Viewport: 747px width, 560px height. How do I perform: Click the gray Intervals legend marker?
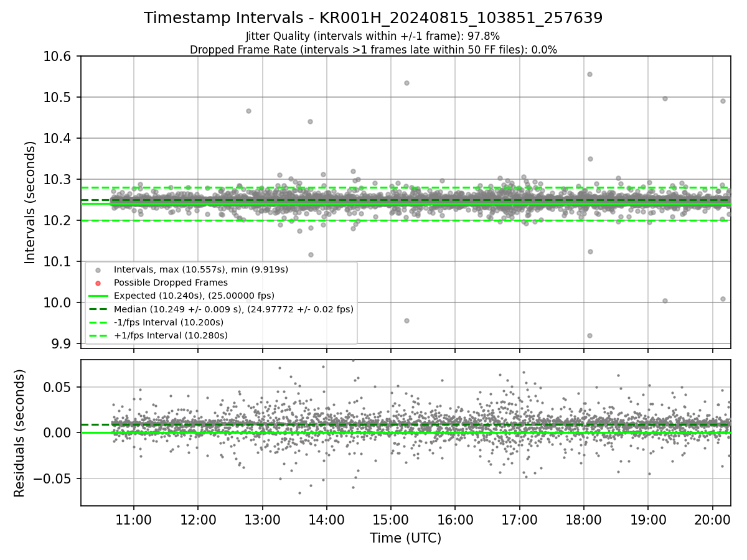(98, 270)
